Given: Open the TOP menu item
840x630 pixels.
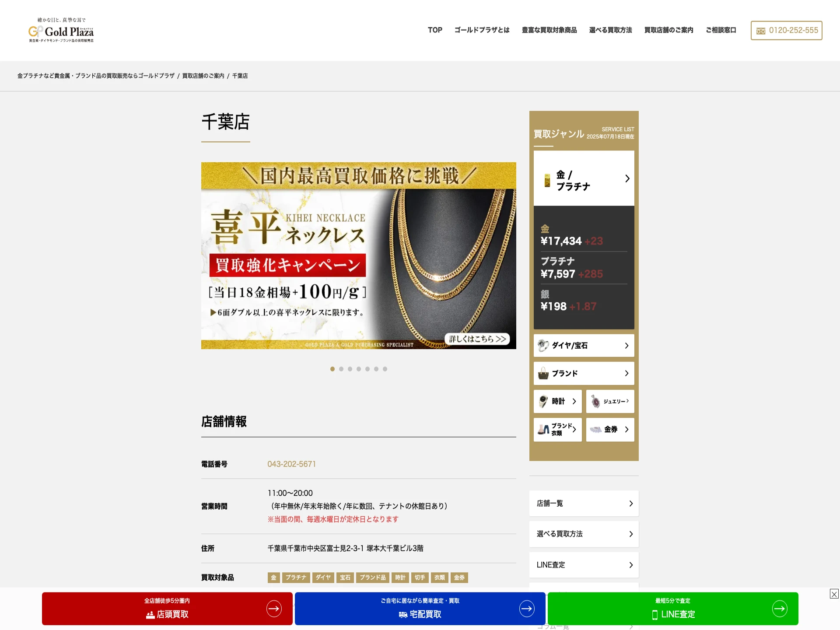Looking at the screenshot, I should pos(435,30).
